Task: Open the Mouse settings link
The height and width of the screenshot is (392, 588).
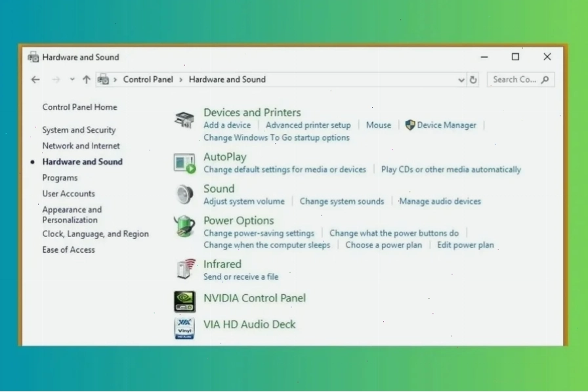Action: [x=379, y=125]
